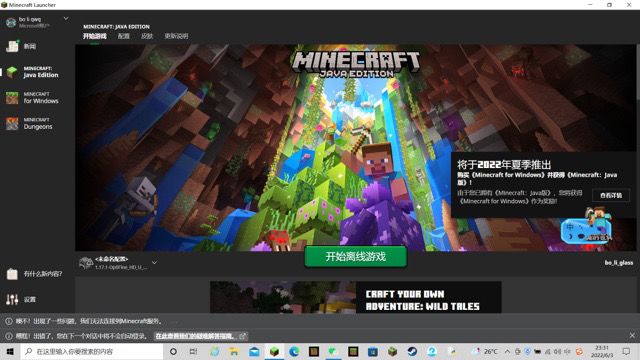This screenshot has height=360, width=640.
Task: Click the 26°C weather widget on taskbar
Action: point(485,351)
